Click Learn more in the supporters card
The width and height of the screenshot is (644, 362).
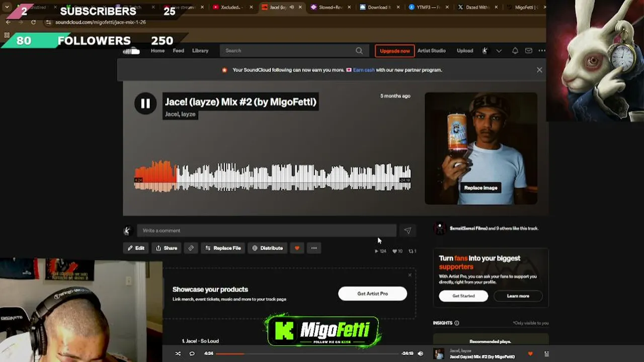518,296
